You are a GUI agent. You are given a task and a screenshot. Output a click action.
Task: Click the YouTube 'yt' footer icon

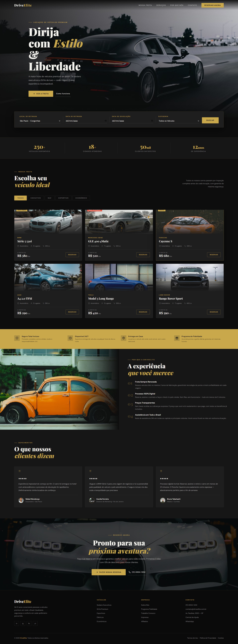coord(35,623)
